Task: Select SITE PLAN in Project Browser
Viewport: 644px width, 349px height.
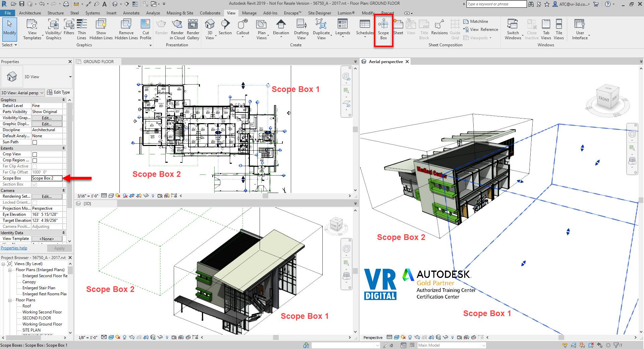Action: pos(32,330)
